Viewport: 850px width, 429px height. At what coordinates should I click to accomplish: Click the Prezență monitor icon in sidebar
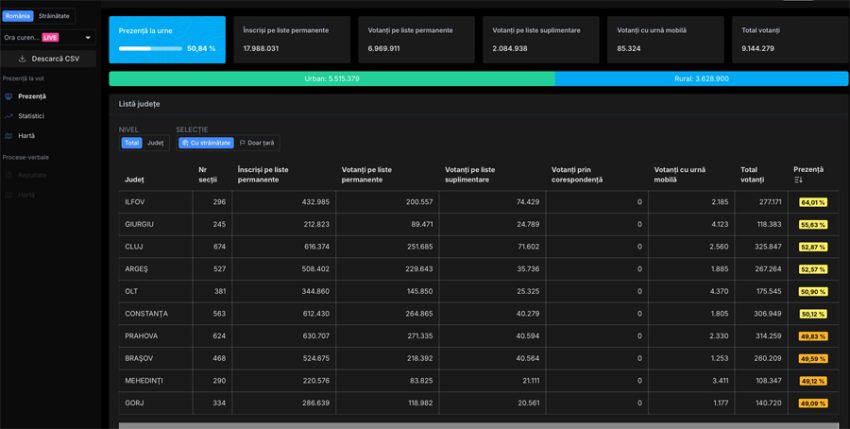(x=9, y=96)
